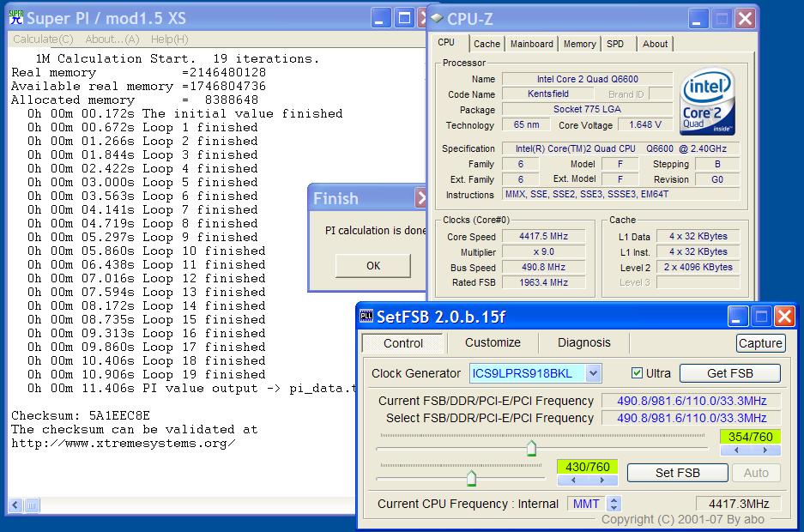Click the Core Speed 4417.5 MHz value
Screen dimensions: 804x532
click(x=543, y=236)
